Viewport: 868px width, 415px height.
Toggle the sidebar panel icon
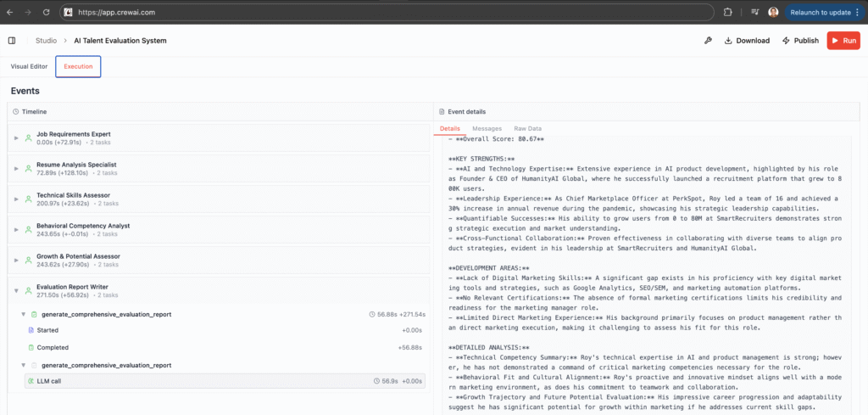12,41
